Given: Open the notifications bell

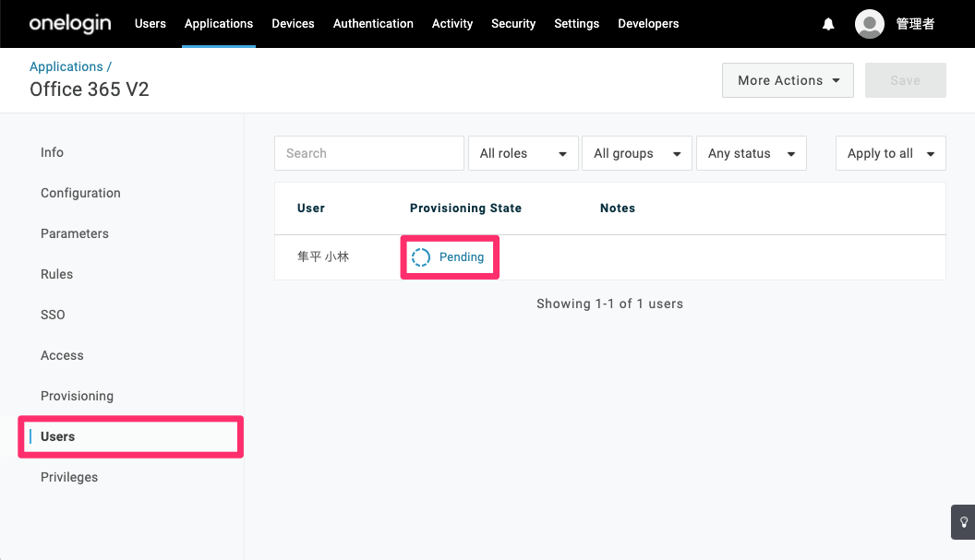Looking at the screenshot, I should coord(828,24).
